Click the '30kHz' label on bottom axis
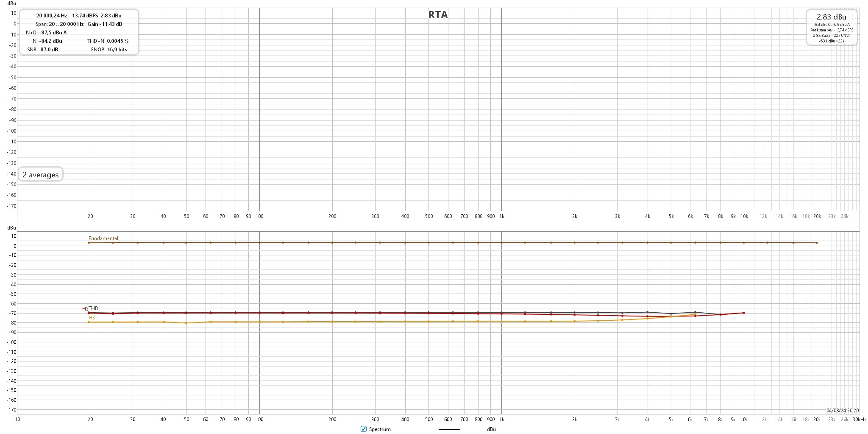 [x=860, y=420]
